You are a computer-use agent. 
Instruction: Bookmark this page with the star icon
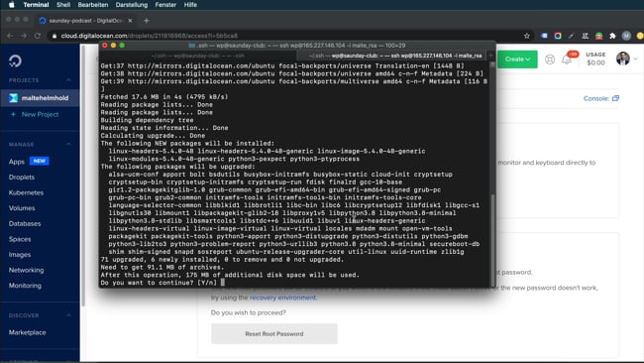526,36
